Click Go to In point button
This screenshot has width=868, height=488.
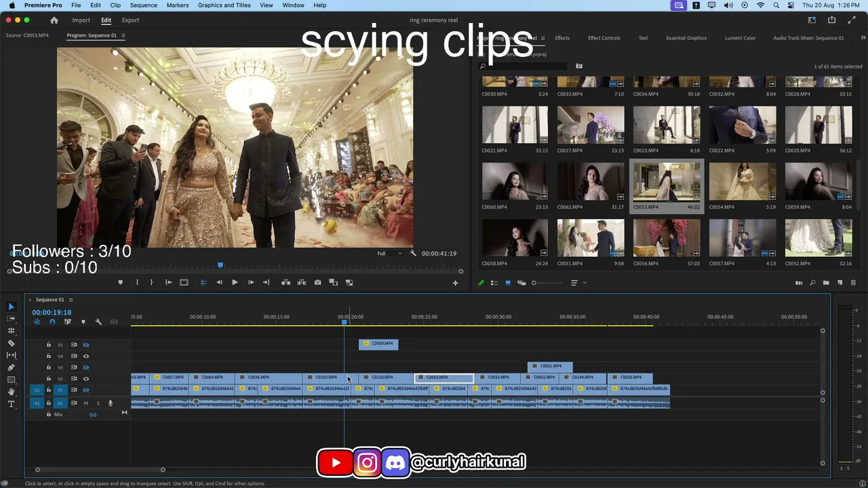point(168,283)
